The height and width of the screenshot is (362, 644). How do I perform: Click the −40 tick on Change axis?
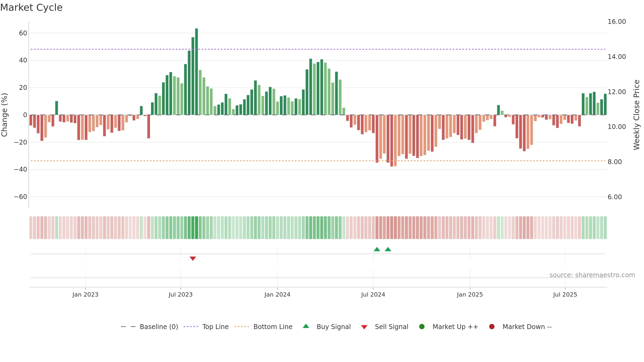coord(21,169)
